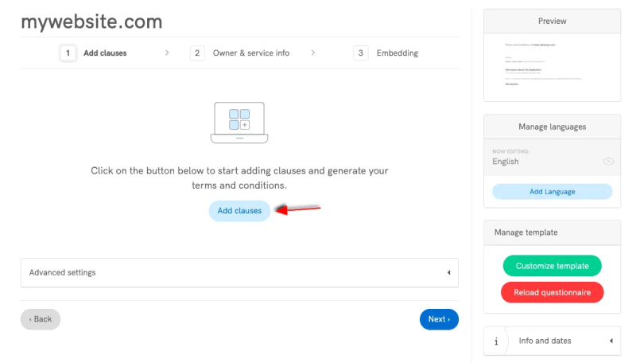This screenshot has height=363, width=644.
Task: Click the Advanced settings collapse arrow
Action: point(448,272)
